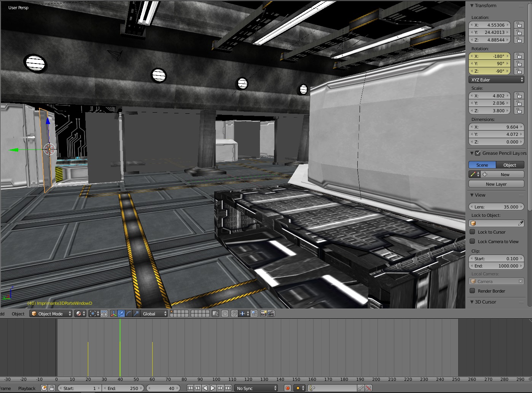Screen dimensions: 532x393
Task: Open the Playback menu in the timeline
Action: tap(27, 388)
